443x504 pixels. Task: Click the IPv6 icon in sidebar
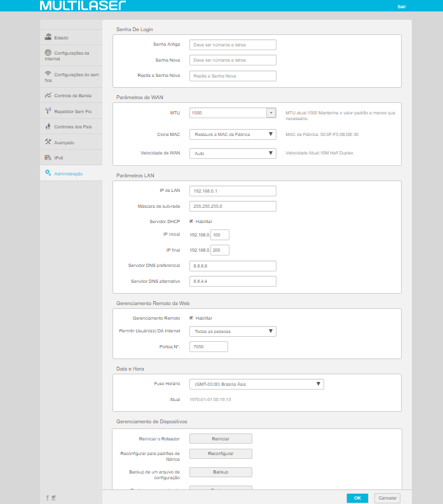(x=48, y=158)
